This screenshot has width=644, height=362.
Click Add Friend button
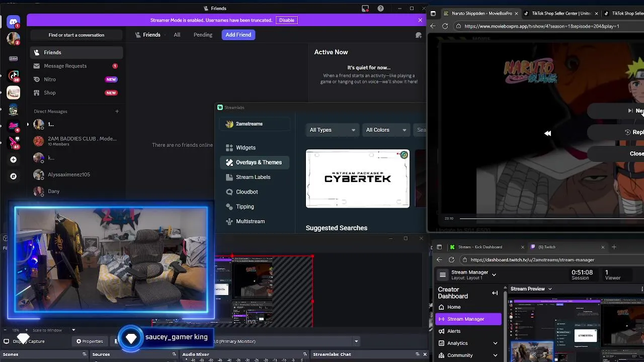pos(238,35)
